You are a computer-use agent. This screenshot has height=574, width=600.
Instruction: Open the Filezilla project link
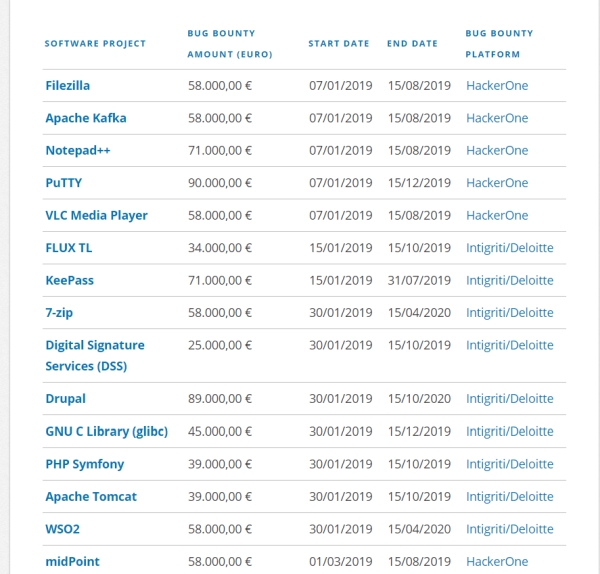point(68,86)
